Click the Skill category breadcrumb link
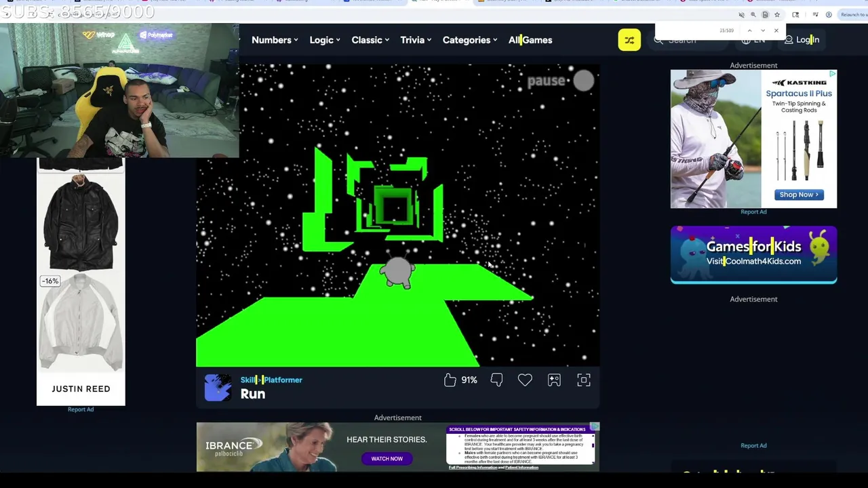868x488 pixels. point(248,380)
